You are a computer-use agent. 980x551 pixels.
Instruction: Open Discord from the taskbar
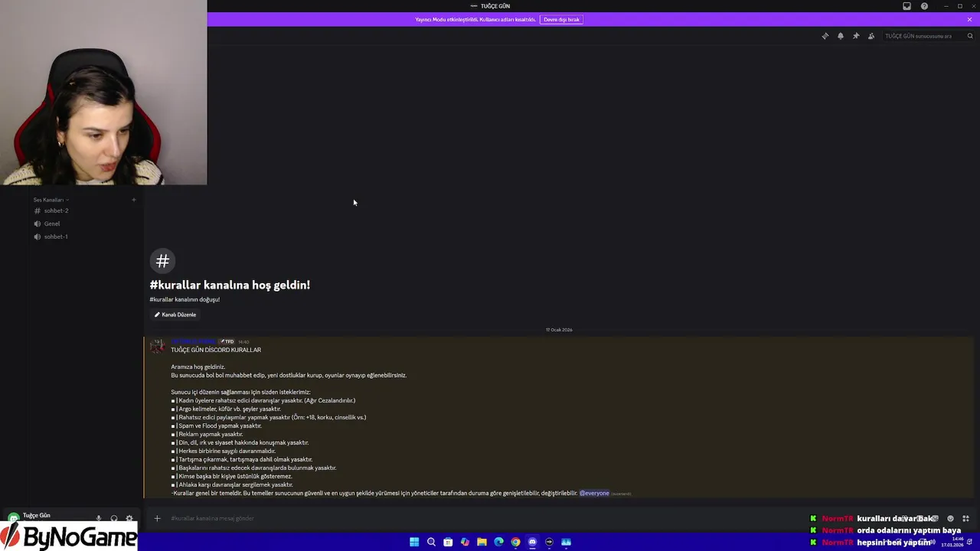[532, 542]
